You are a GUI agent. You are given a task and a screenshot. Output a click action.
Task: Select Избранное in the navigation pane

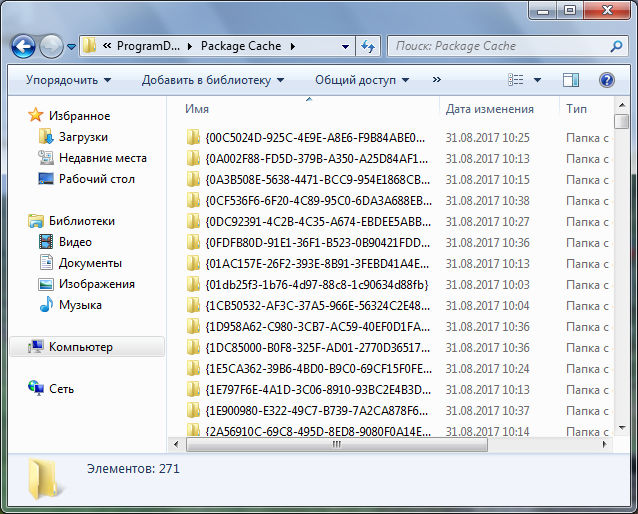79,116
